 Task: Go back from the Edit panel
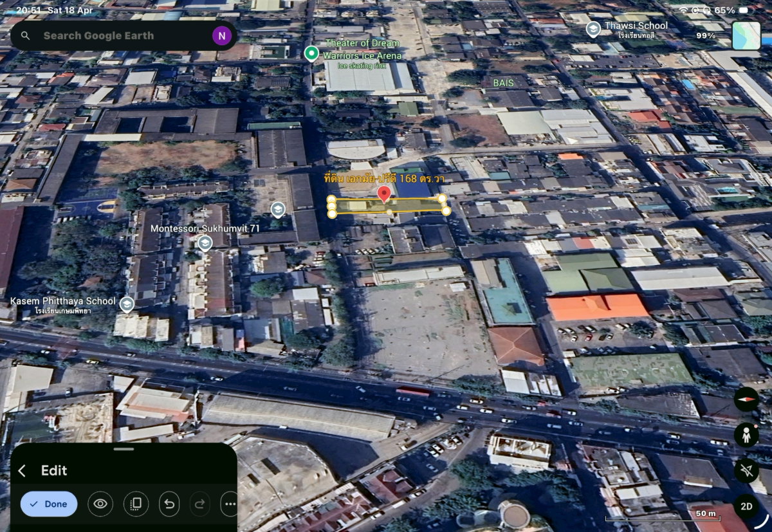point(22,471)
